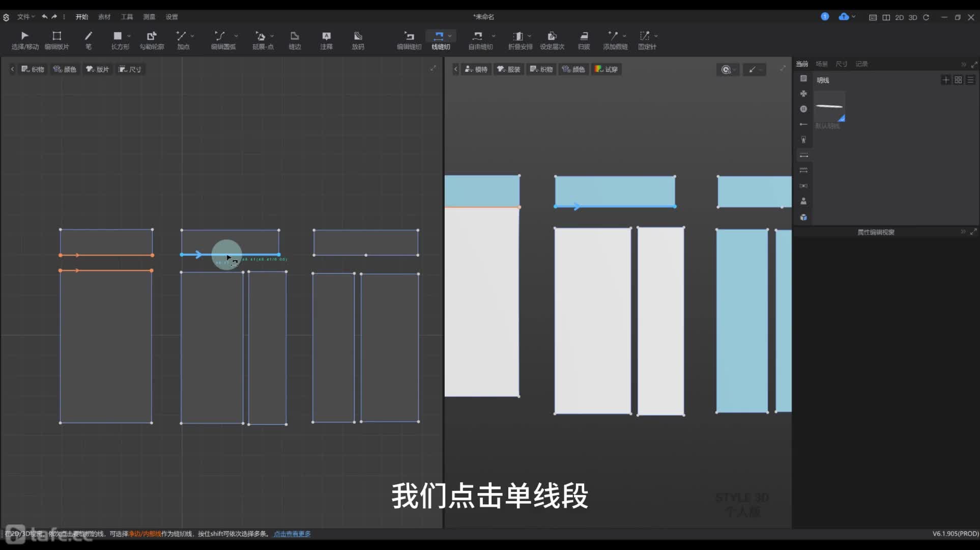Switch to the 记录 panel tab

(x=861, y=64)
